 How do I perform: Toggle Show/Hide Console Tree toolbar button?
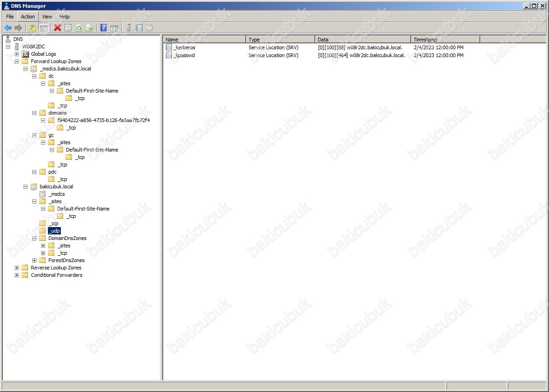[x=43, y=28]
